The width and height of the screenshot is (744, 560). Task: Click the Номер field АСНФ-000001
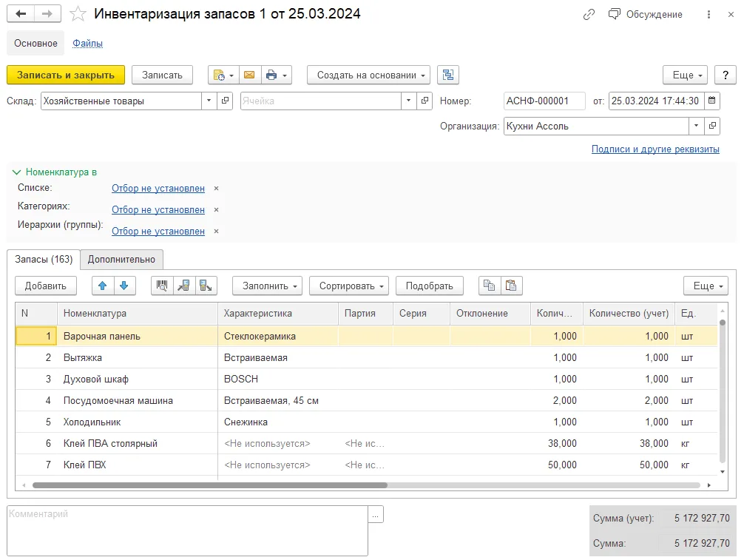tap(544, 101)
